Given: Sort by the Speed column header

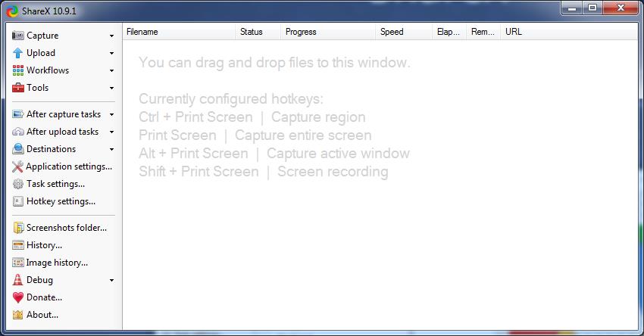Looking at the screenshot, I should pos(403,32).
